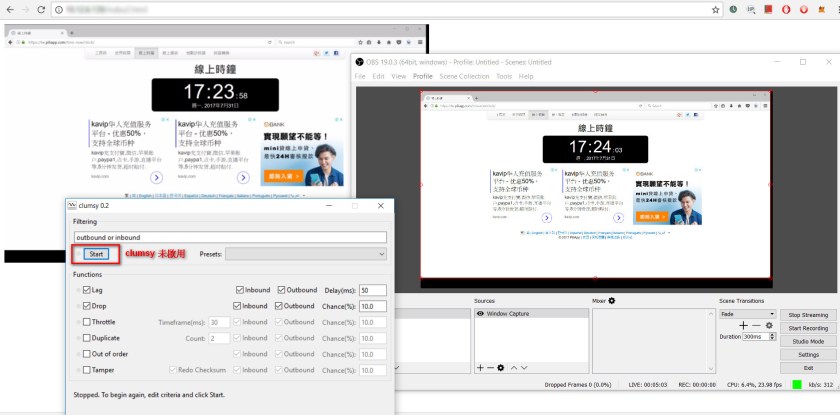The image size is (840, 415).
Task: Reload the browser page
Action: coord(40,9)
